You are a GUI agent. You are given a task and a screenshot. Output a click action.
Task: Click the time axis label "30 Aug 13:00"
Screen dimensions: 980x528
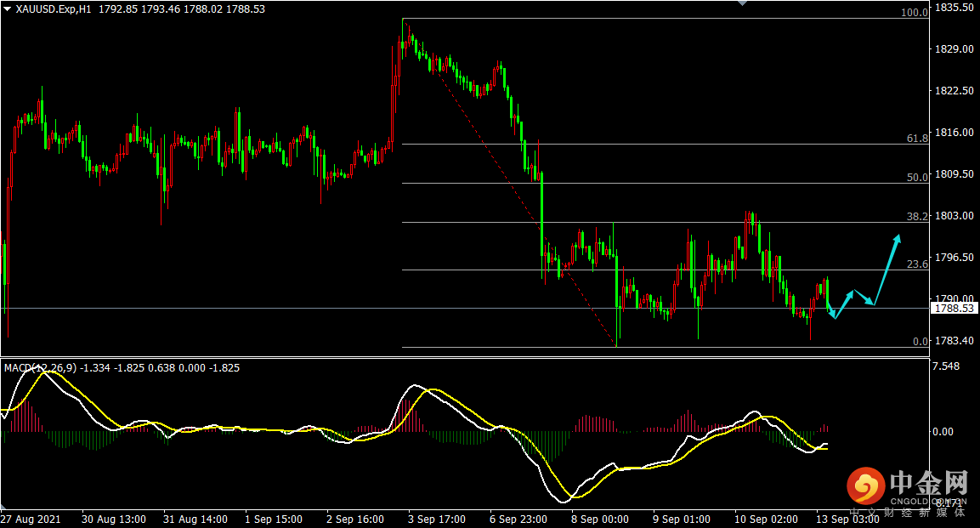[114, 519]
